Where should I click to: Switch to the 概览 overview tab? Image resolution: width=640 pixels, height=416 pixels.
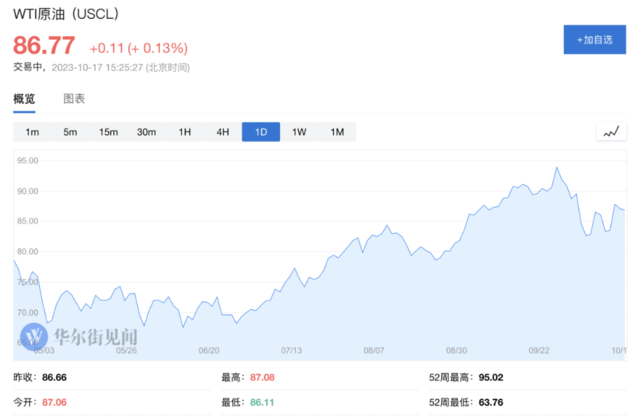pos(24,99)
